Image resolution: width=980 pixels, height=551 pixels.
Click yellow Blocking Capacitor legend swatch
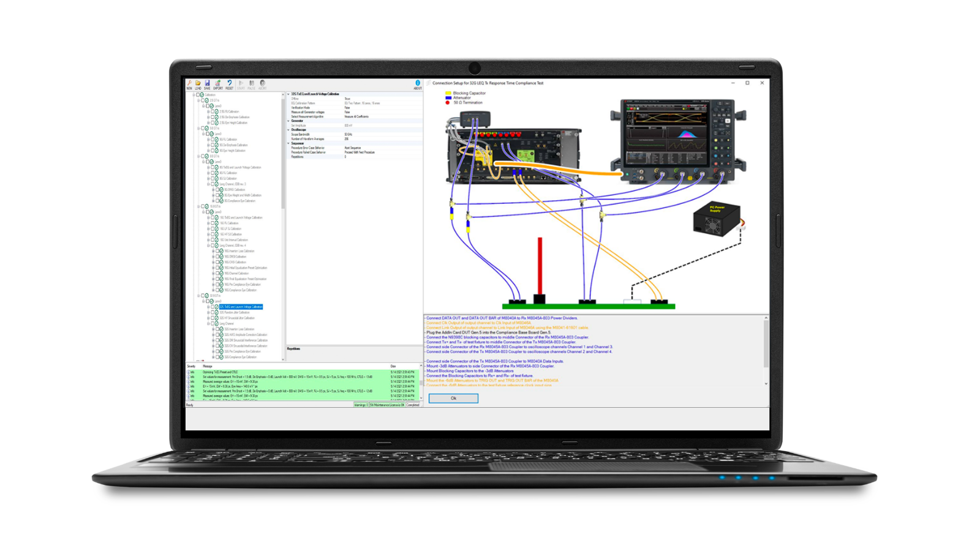(x=448, y=93)
